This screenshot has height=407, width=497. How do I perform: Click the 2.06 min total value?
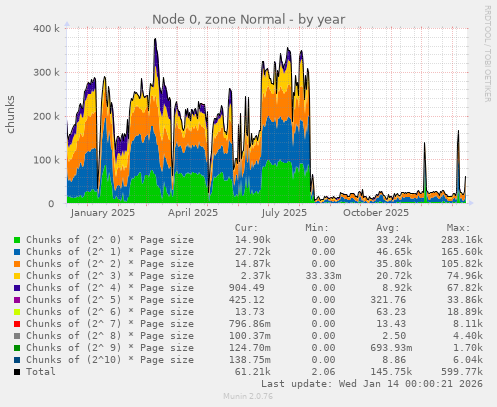323,372
